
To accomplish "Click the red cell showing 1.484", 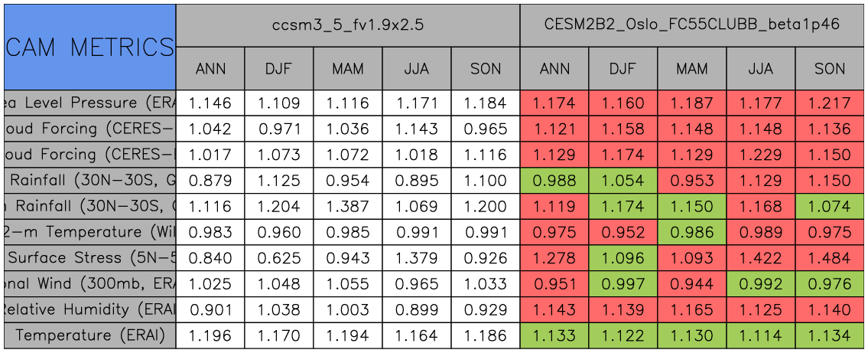I will [830, 258].
